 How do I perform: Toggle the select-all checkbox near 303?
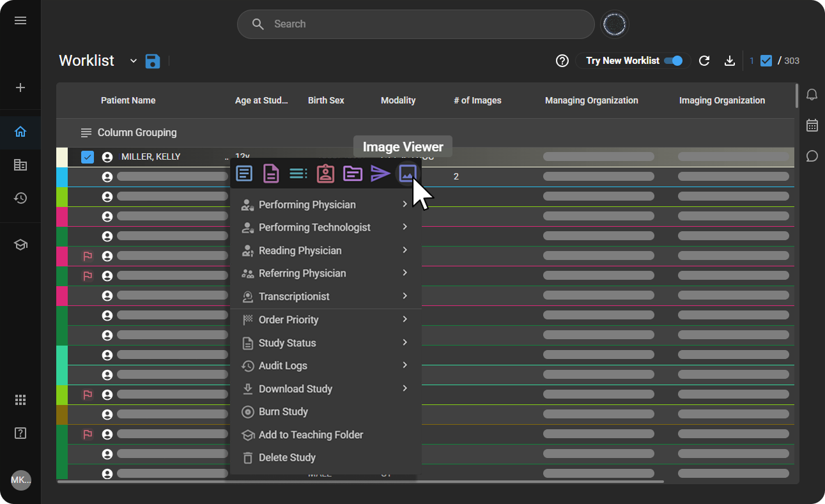coord(766,61)
